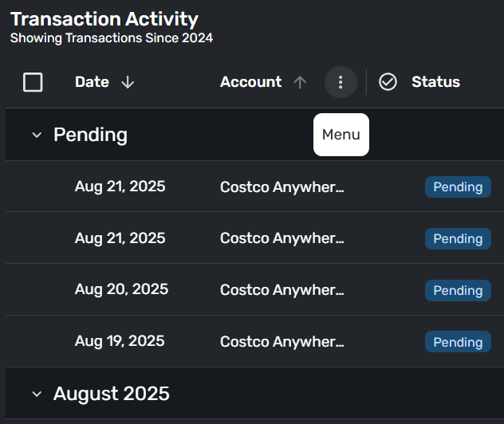
Task: Click the Menu tooltip label
Action: (341, 135)
